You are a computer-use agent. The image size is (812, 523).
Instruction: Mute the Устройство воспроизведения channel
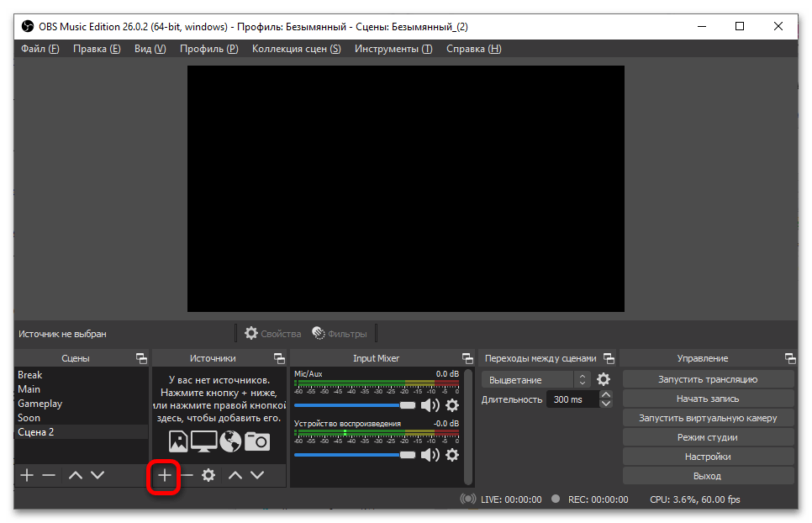[430, 455]
